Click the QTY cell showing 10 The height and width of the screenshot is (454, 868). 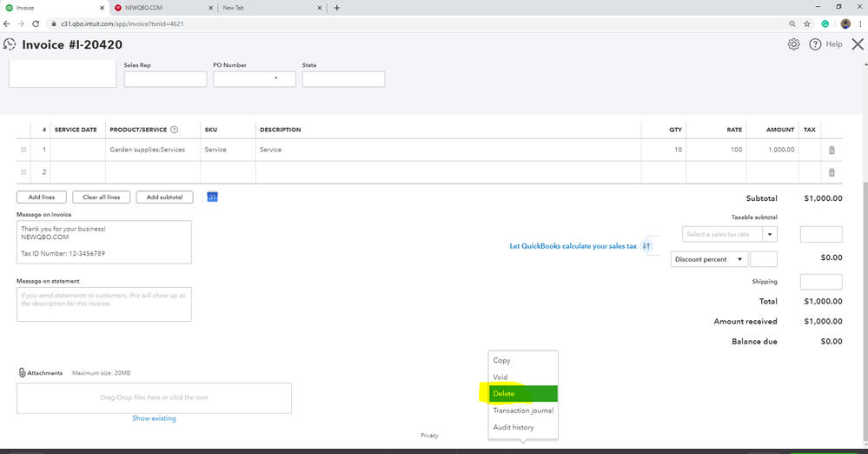[x=664, y=150]
